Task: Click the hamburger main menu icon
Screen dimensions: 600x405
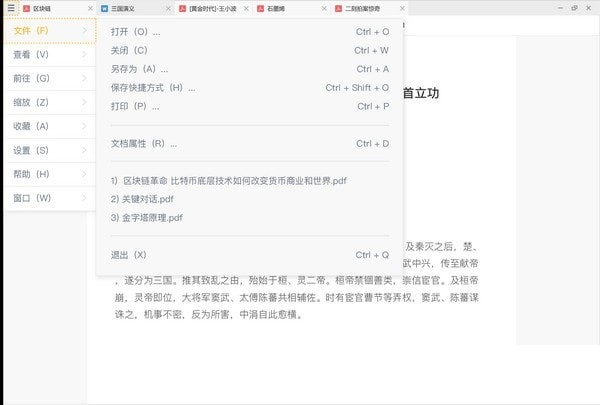Action: click(11, 8)
